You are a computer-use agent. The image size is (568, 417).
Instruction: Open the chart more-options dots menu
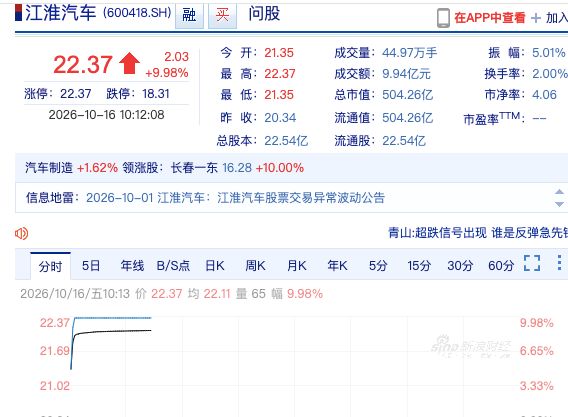click(x=559, y=263)
